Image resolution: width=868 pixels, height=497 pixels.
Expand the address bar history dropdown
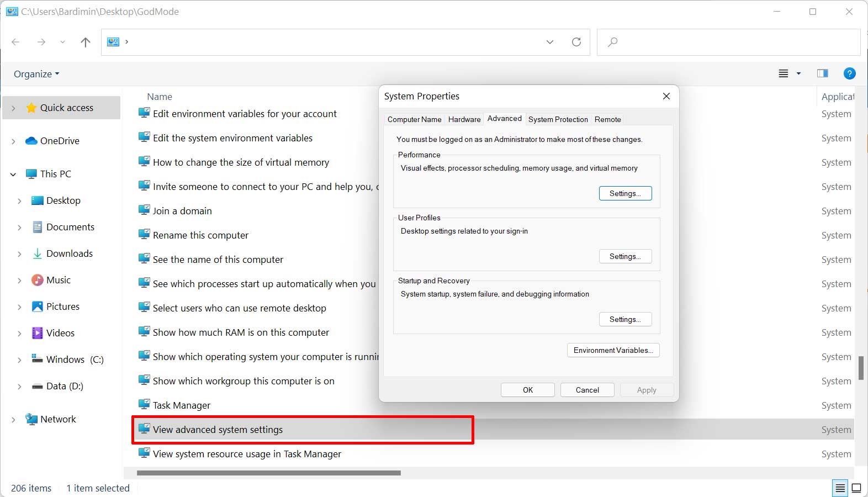click(x=550, y=42)
